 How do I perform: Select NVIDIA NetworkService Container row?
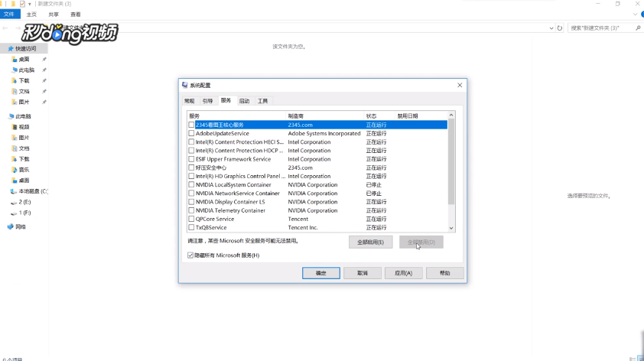click(317, 194)
